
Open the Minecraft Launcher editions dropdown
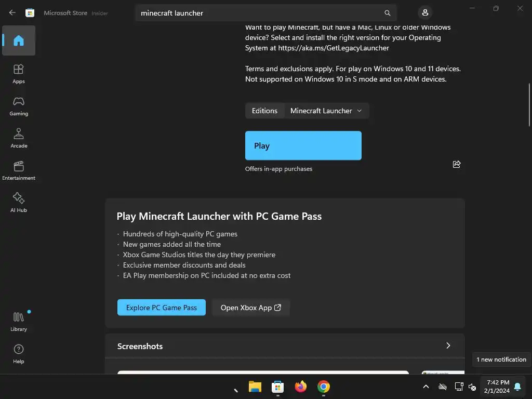pyautogui.click(x=326, y=111)
